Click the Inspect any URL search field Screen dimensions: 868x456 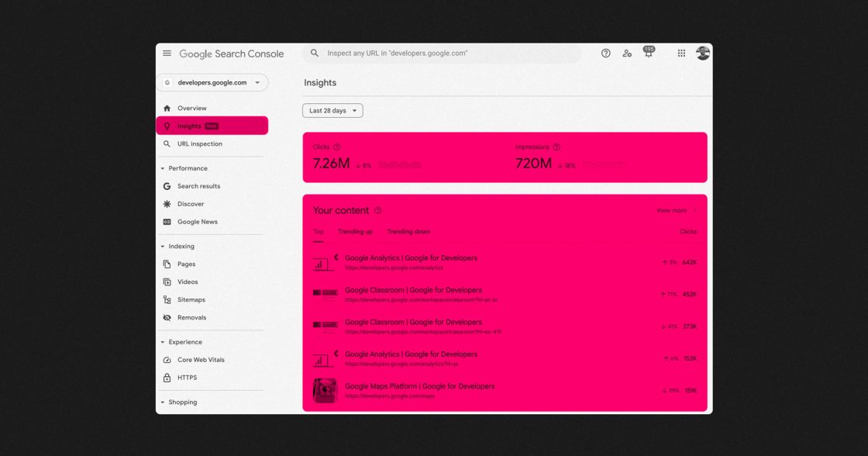pos(442,54)
